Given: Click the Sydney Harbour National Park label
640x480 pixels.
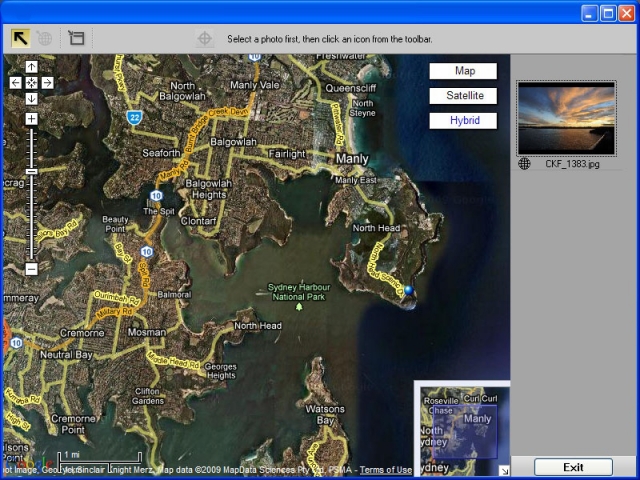Looking at the screenshot, I should click(299, 292).
